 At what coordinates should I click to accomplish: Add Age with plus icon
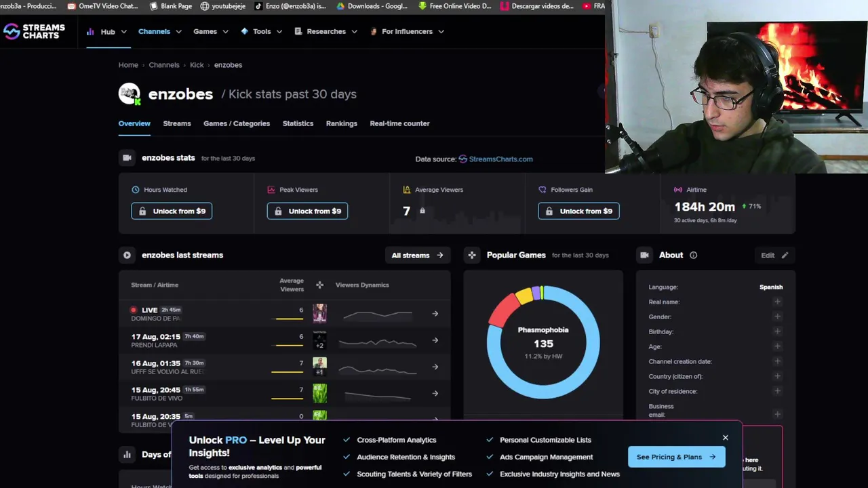(777, 346)
